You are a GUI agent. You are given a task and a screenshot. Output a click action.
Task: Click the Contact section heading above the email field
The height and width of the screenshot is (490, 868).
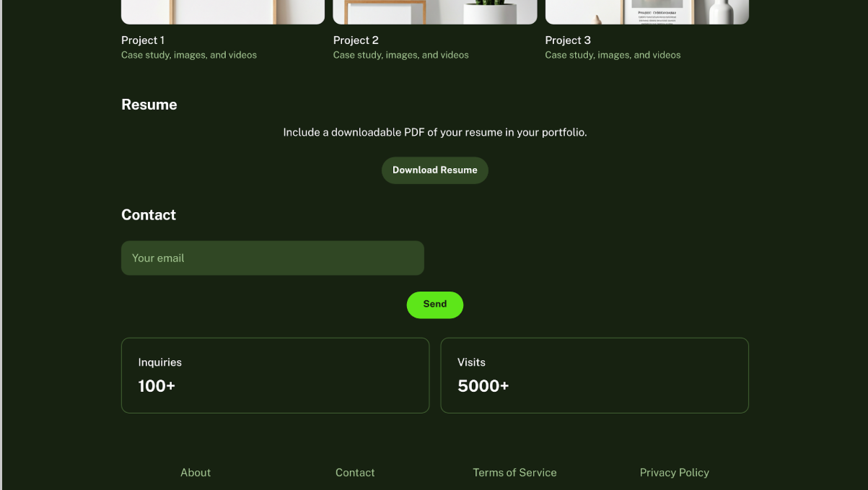coord(149,215)
